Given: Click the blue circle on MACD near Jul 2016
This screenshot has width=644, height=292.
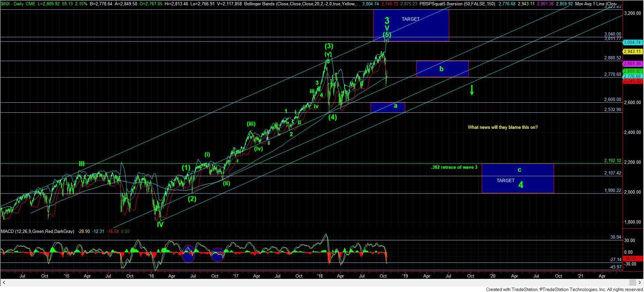Looking at the screenshot, I should [188, 254].
